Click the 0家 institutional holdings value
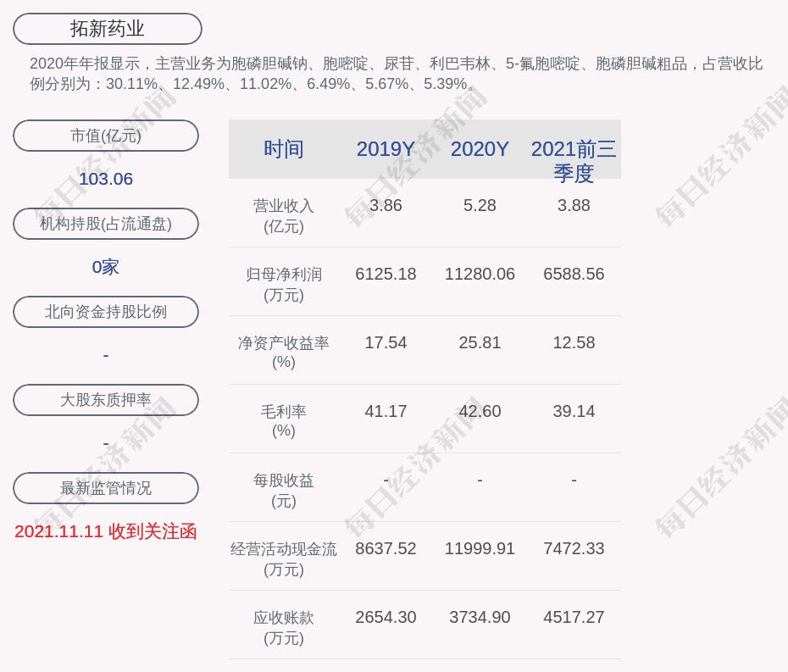788x672 pixels. pos(106,267)
